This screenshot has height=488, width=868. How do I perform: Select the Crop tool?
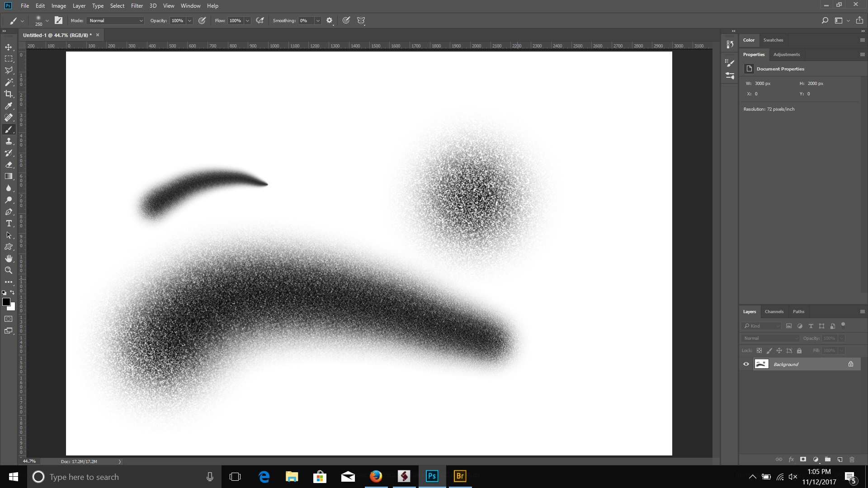coord(9,94)
